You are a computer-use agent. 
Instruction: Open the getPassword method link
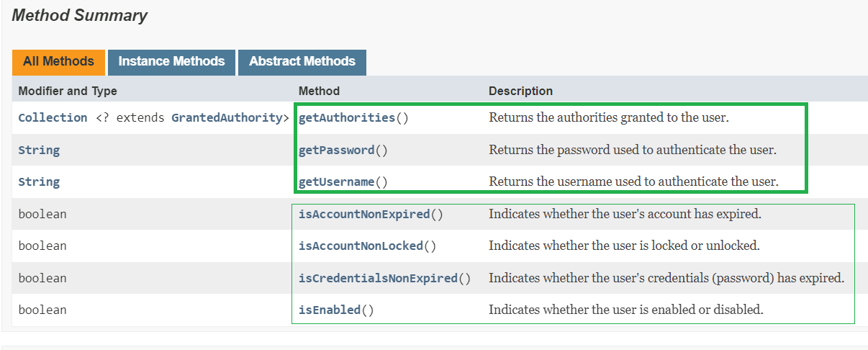(x=337, y=151)
